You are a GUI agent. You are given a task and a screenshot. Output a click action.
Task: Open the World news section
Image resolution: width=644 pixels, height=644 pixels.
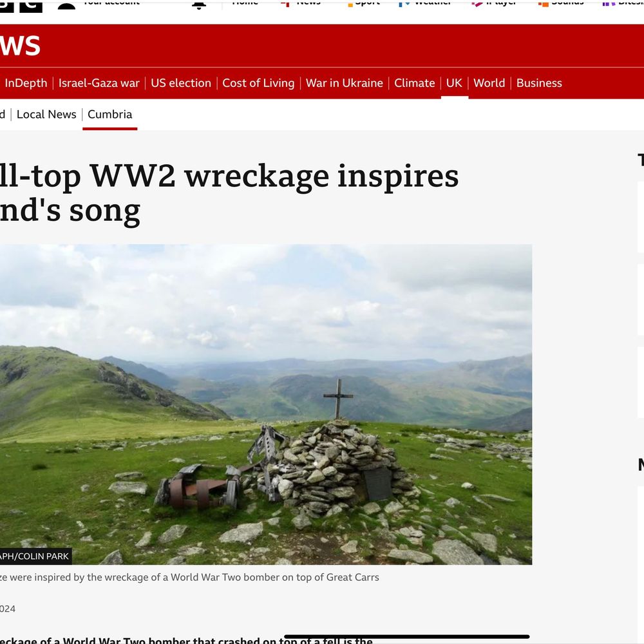click(x=489, y=83)
